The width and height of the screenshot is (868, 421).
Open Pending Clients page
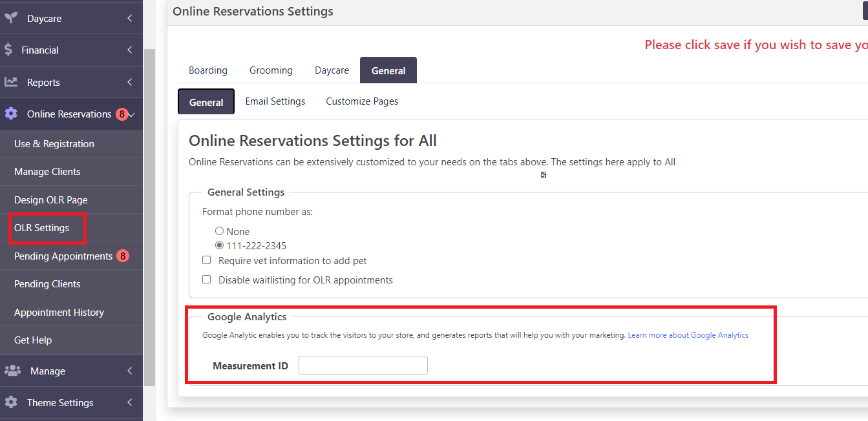(x=47, y=284)
